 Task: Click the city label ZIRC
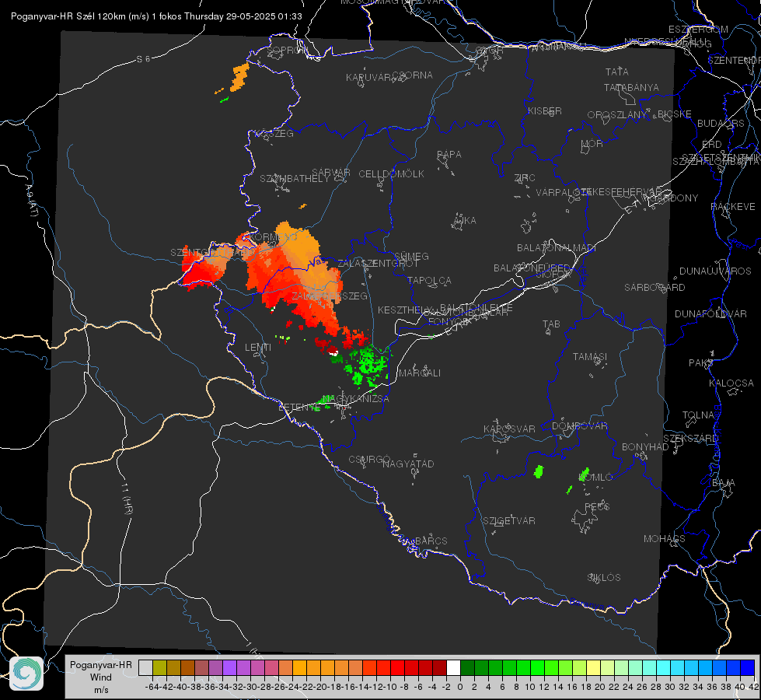[x=525, y=178]
